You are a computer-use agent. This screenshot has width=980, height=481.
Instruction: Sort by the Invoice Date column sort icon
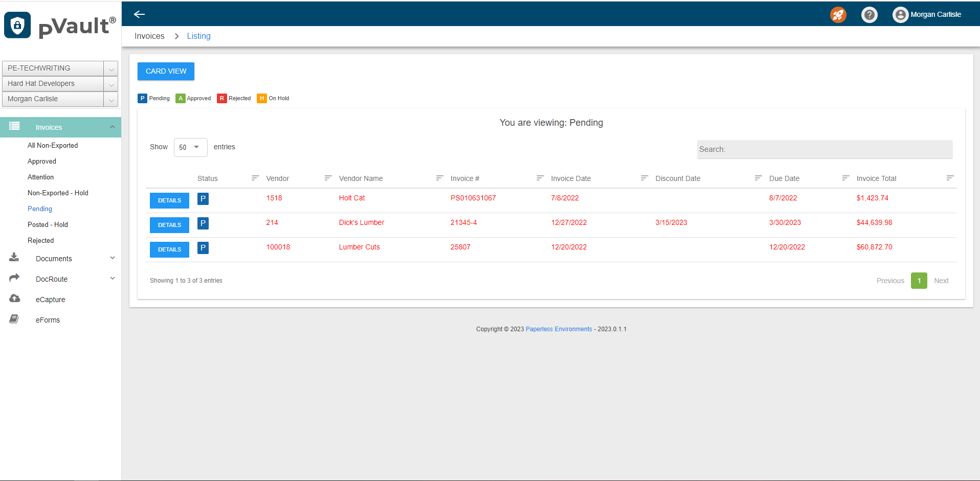tap(644, 178)
